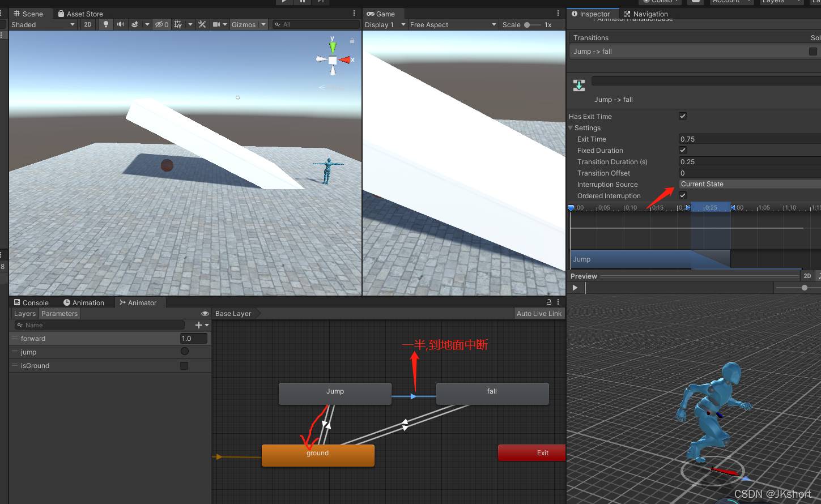Click Exit Time value field

tap(750, 139)
